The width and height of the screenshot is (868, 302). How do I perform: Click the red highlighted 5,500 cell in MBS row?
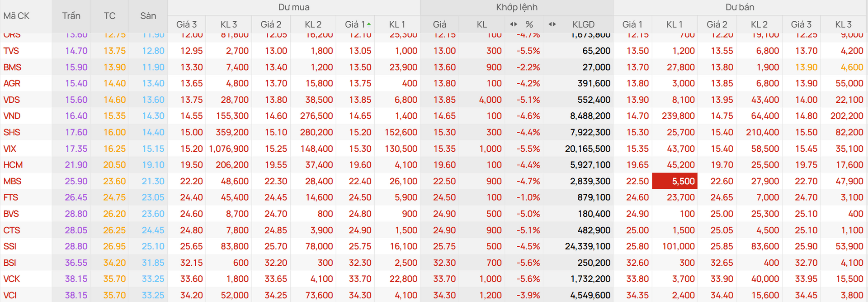[x=675, y=181]
